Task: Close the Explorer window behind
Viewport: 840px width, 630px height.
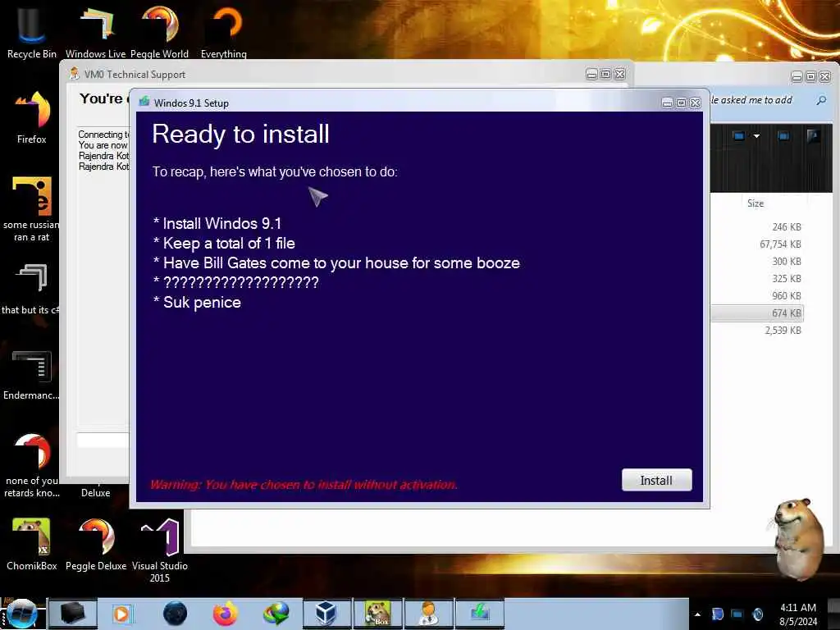Action: pos(825,76)
